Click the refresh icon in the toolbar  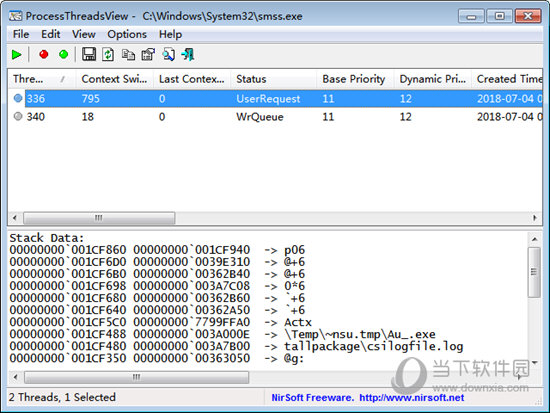(108, 54)
